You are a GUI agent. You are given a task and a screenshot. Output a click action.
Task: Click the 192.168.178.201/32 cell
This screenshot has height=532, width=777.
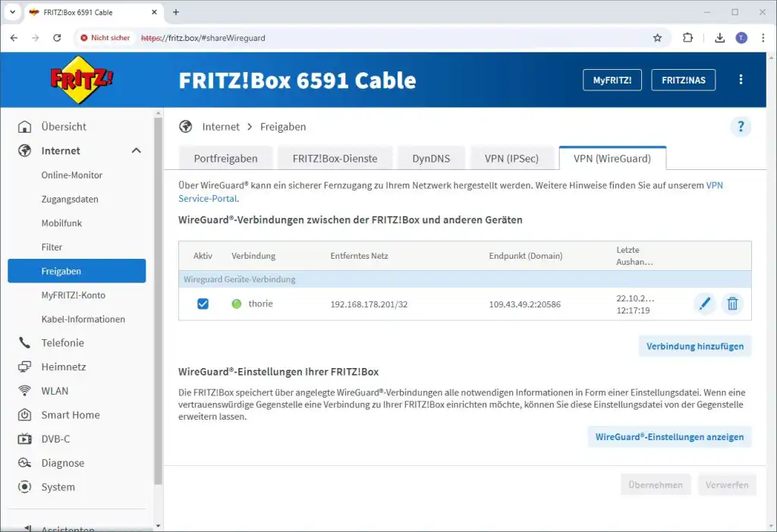coord(370,304)
